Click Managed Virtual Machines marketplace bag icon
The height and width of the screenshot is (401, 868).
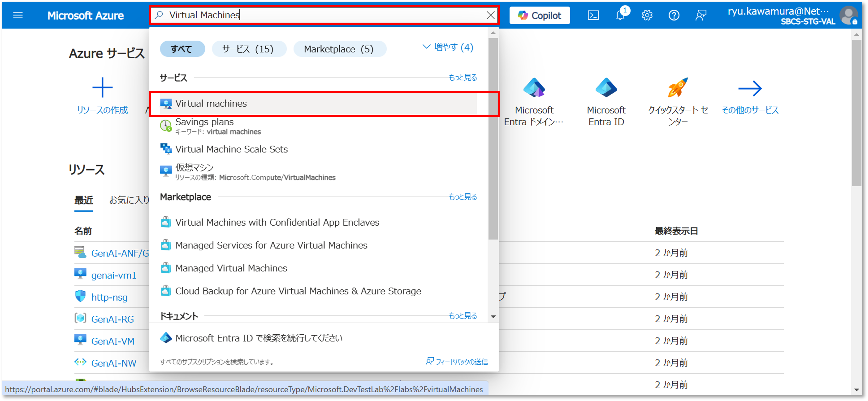click(165, 268)
